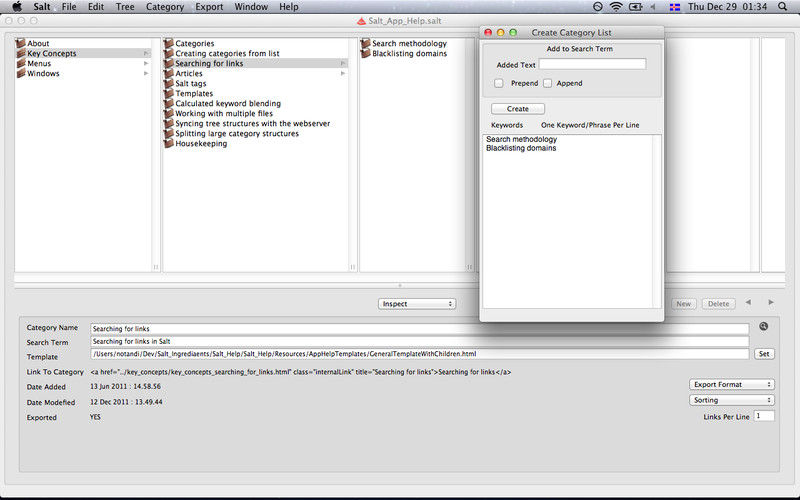Open the Apple menu
The height and width of the screenshot is (500, 800).
tap(17, 7)
